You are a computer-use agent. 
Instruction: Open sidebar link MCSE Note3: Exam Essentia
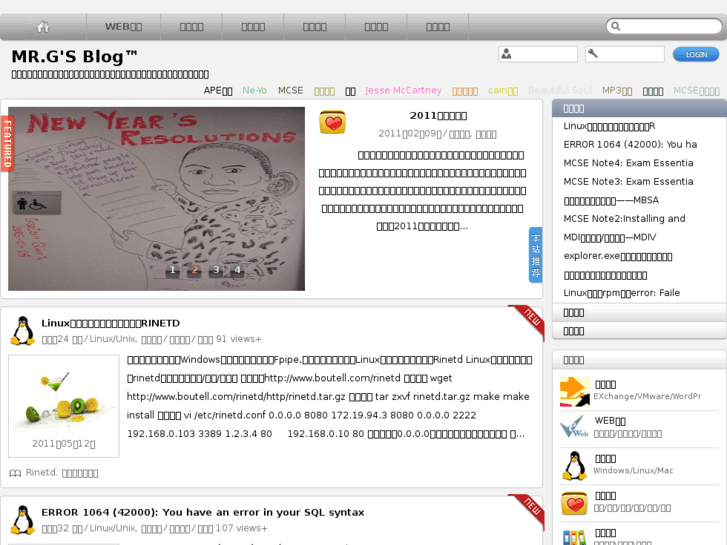pyautogui.click(x=628, y=181)
